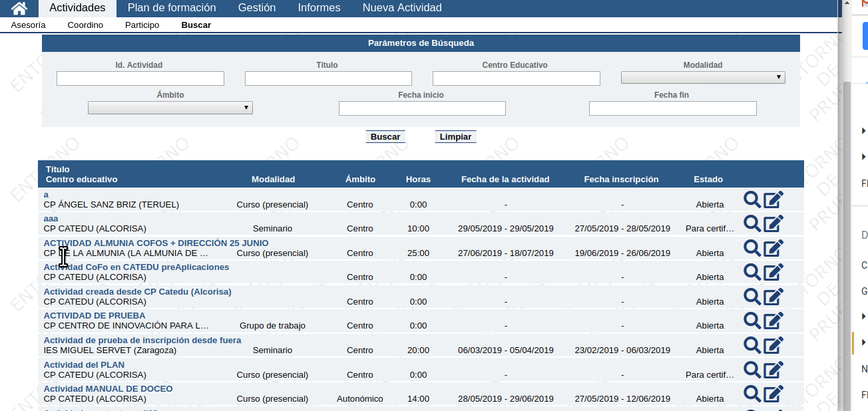Screen dimensions: 868x411
Task: Open Actividad creada desde CP Catedu link
Action: click(138, 292)
